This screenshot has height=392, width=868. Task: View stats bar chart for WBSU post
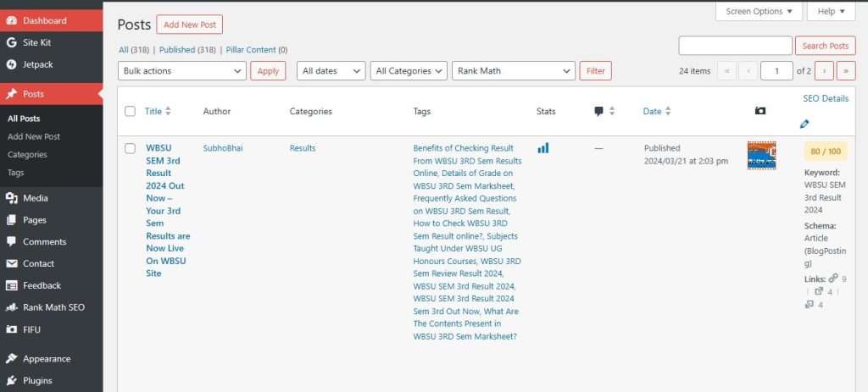[x=543, y=147]
